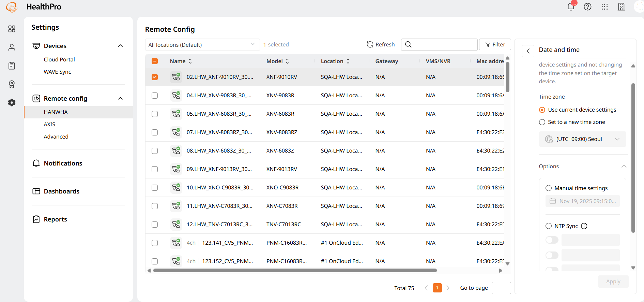Click the Refresh button

[x=381, y=45]
